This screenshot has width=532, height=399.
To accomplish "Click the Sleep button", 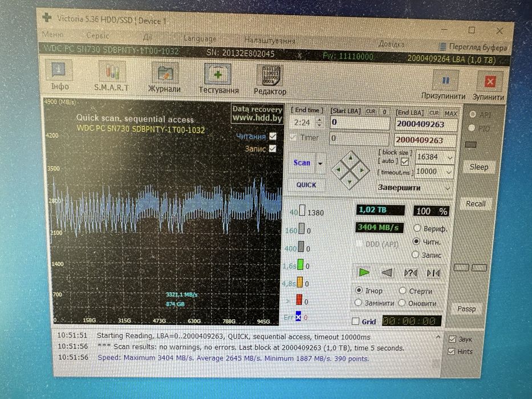I will tap(479, 167).
